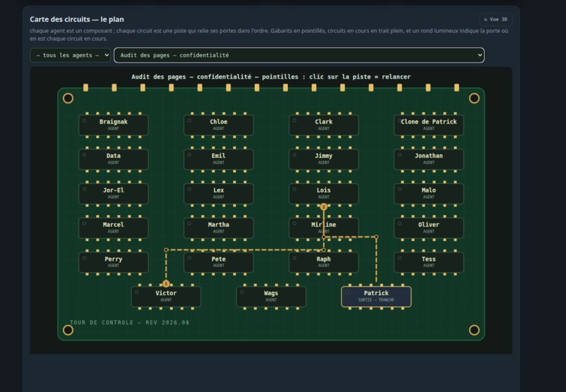Click the 'Carte des circuits — le plan' heading
This screenshot has width=566, height=392.
(x=77, y=19)
